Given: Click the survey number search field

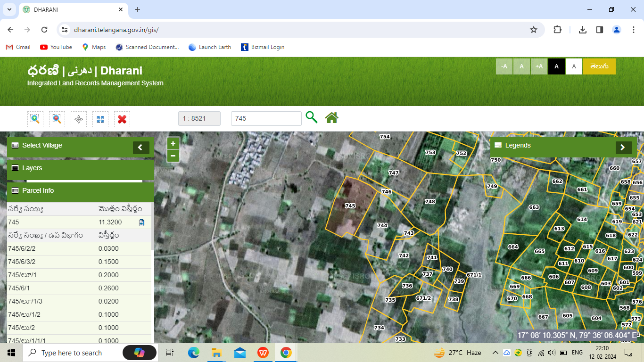Looking at the screenshot, I should 266,119.
